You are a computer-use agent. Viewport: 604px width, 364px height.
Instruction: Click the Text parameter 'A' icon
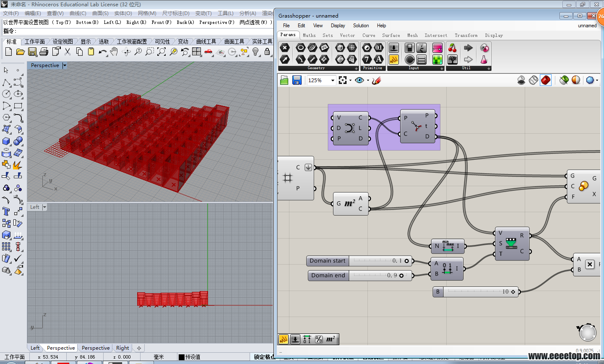point(379,59)
